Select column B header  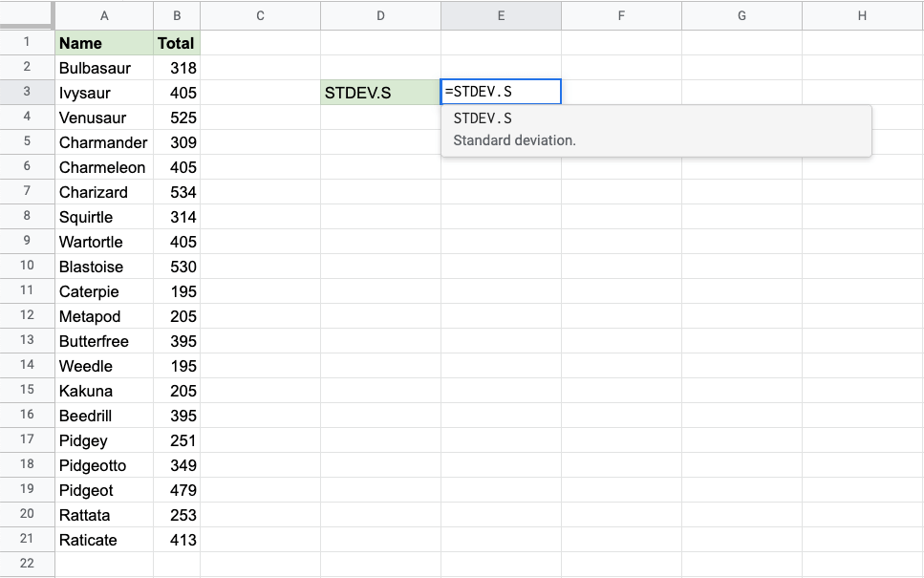point(177,15)
